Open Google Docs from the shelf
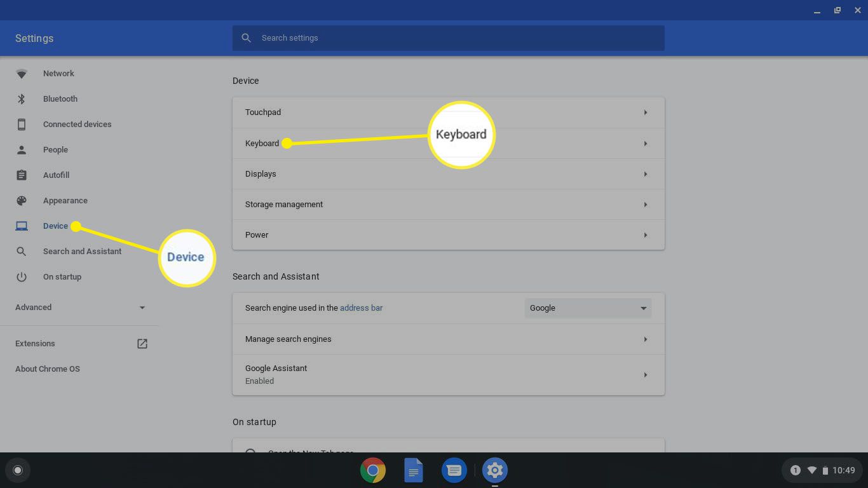This screenshot has height=488, width=868. coord(414,470)
